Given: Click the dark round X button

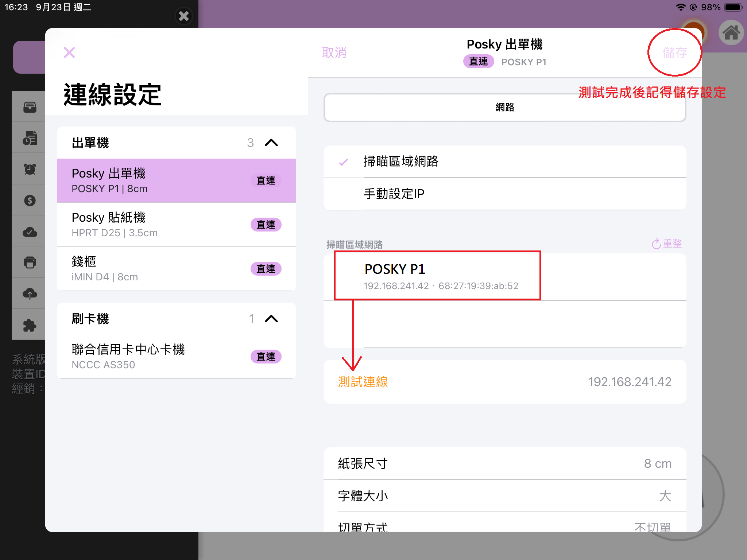Looking at the screenshot, I should click(184, 16).
